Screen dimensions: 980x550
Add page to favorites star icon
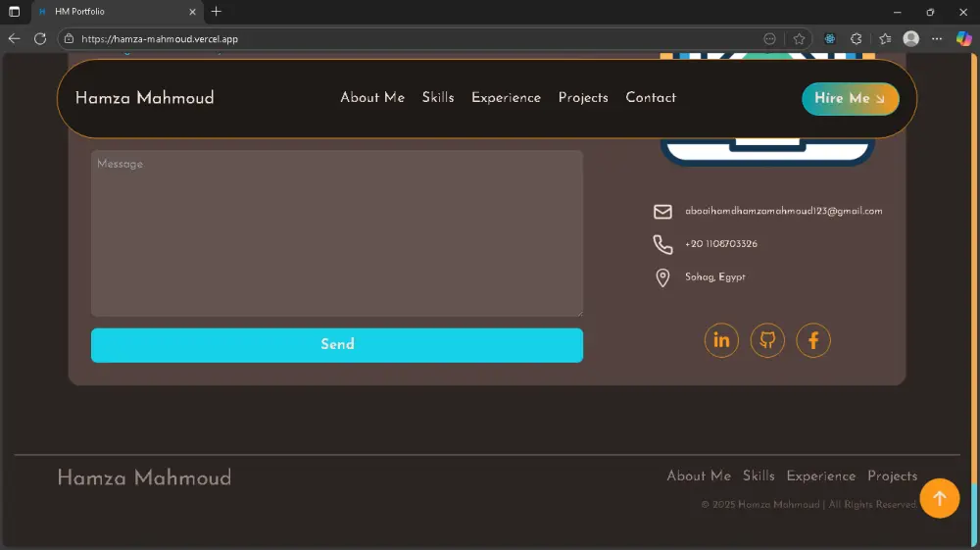point(799,39)
